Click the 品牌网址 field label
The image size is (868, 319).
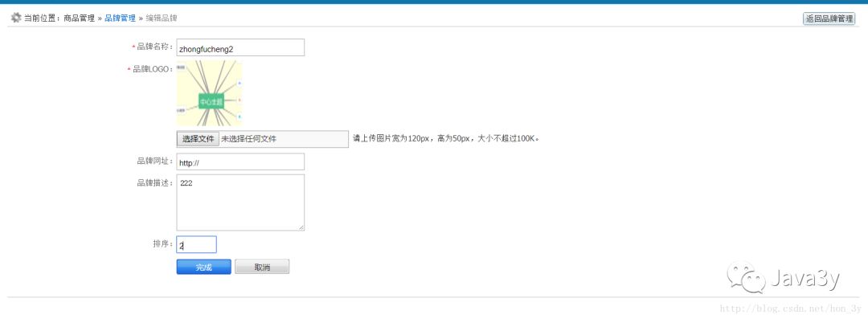tap(155, 162)
